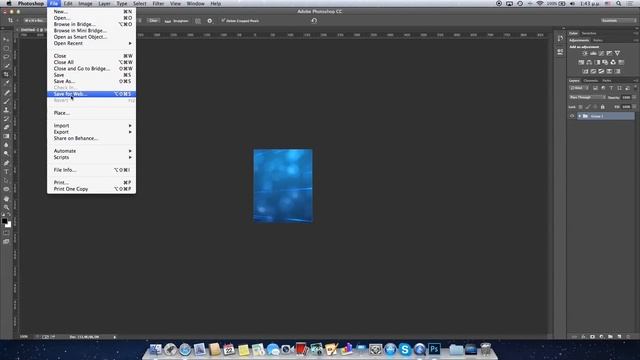Add a Channel Mixer adjustment
Screen dimensions: 640x360
(613, 62)
